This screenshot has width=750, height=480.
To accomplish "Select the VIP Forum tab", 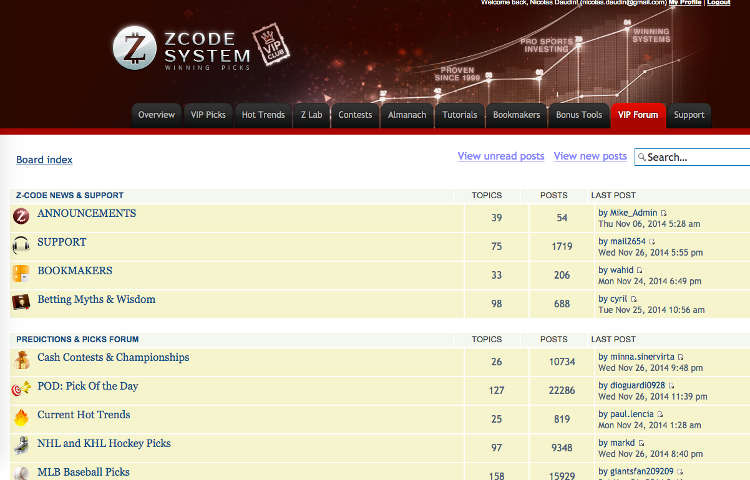I will click(638, 115).
